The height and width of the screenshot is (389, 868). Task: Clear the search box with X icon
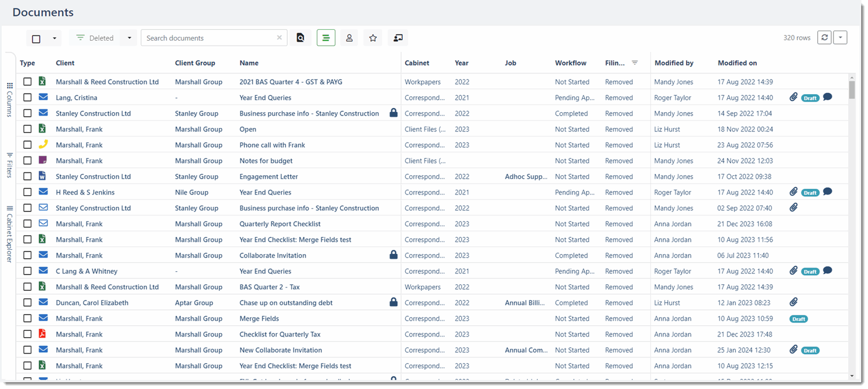[279, 38]
